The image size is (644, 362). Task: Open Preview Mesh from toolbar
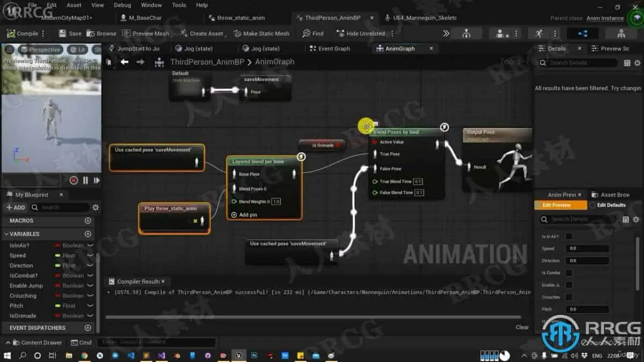tap(146, 33)
